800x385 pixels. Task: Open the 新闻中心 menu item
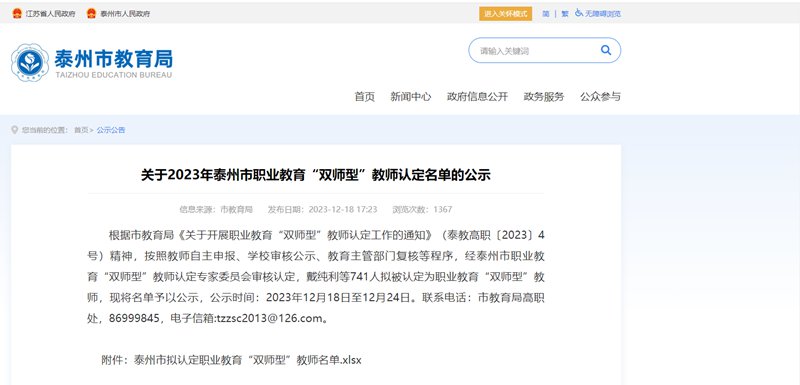click(411, 96)
